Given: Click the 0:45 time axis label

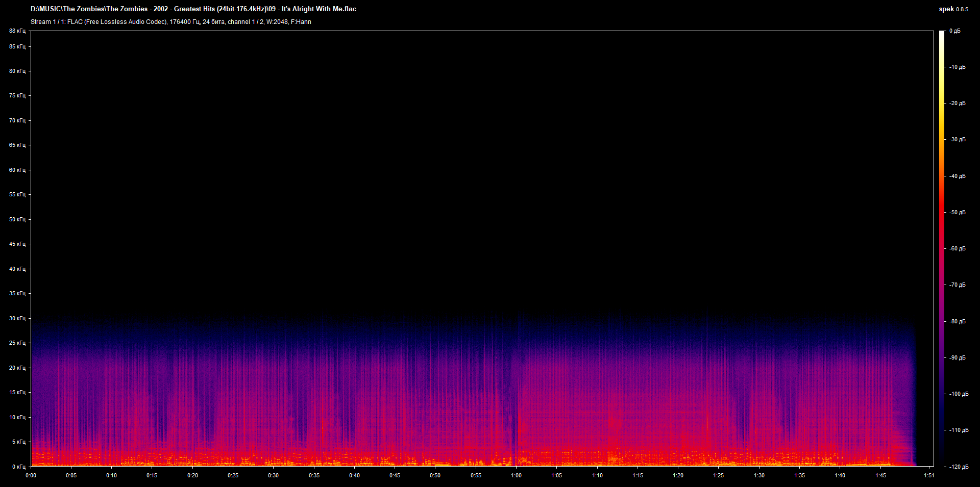Looking at the screenshot, I should point(395,475).
